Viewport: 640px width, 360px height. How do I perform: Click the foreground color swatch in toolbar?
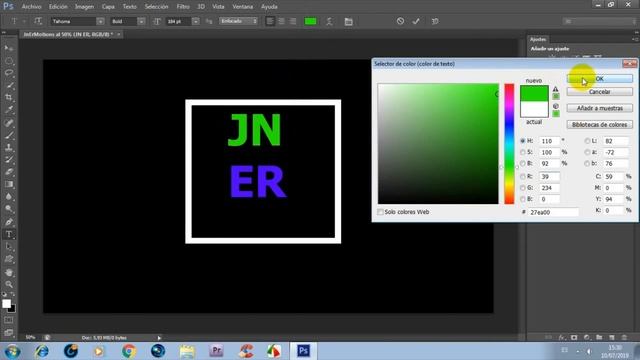coord(6,304)
